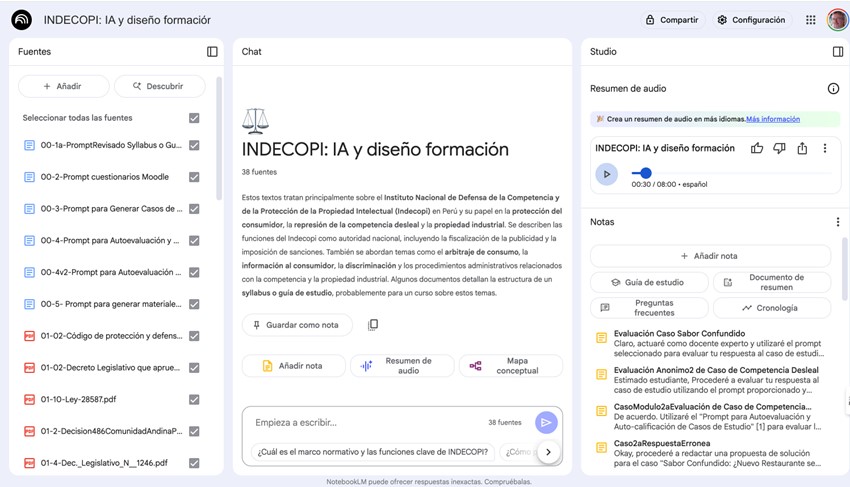Click PDF icon of 01-10-Ley-28587.pdf
This screenshot has width=850, height=487.
(x=29, y=399)
